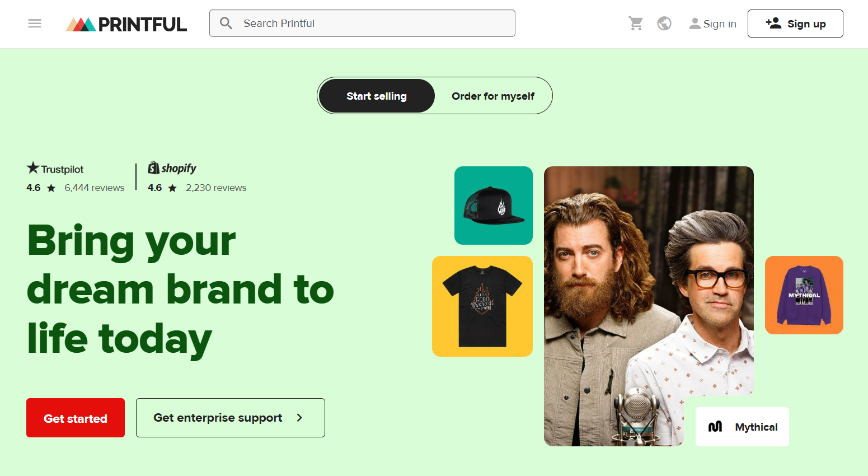Select the Start selling option
868x476 pixels.
[x=376, y=95]
